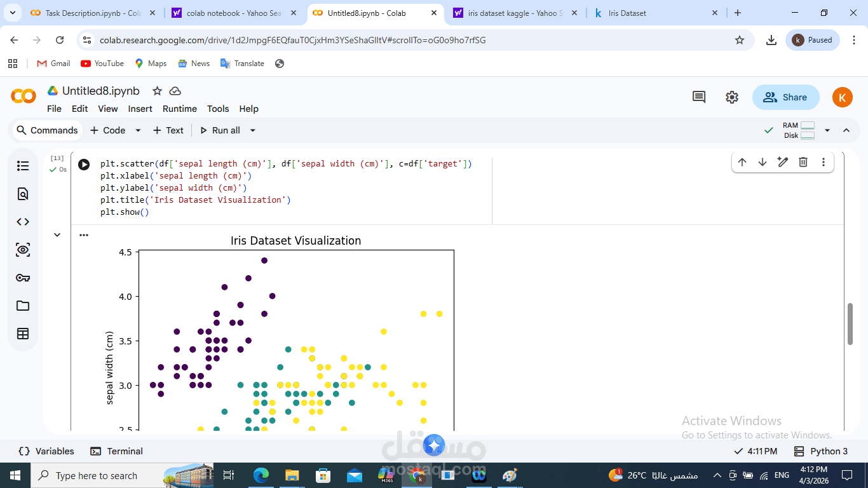Open the variable inspector eye icon
Viewport: 868px width, 488px height.
(x=23, y=250)
